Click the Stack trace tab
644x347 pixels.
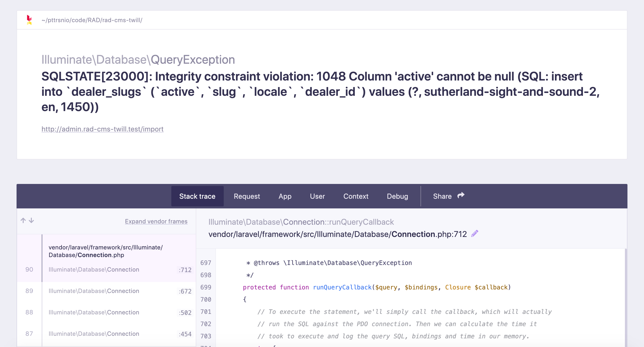[197, 196]
